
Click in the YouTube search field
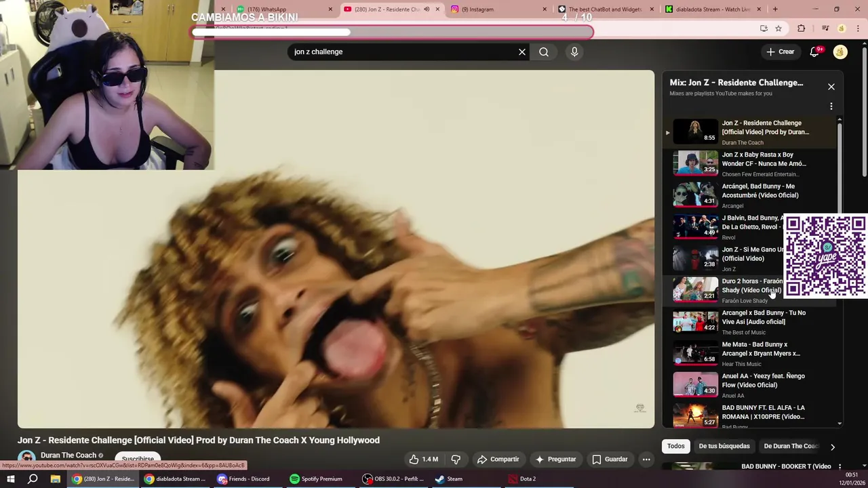click(x=403, y=52)
